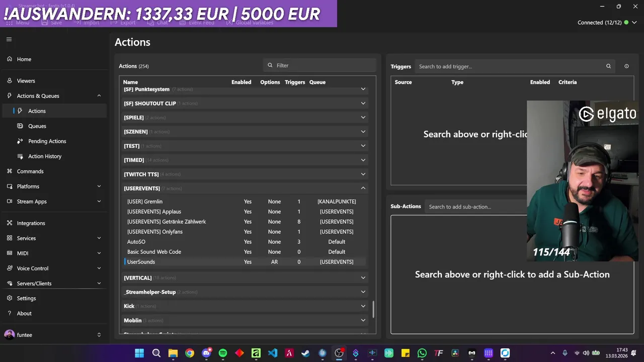Click the microphone tray icon
Image resolution: width=644 pixels, height=362 pixels.
click(x=565, y=353)
